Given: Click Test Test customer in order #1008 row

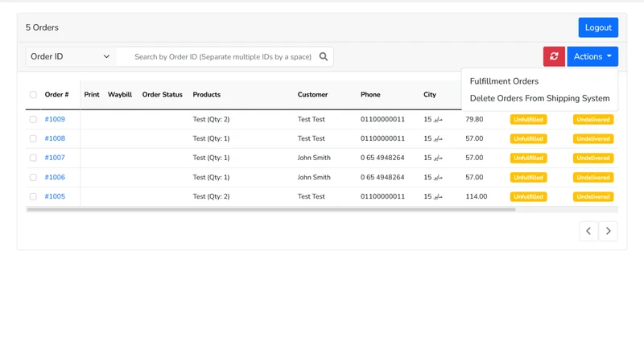Looking at the screenshot, I should click(312, 138).
